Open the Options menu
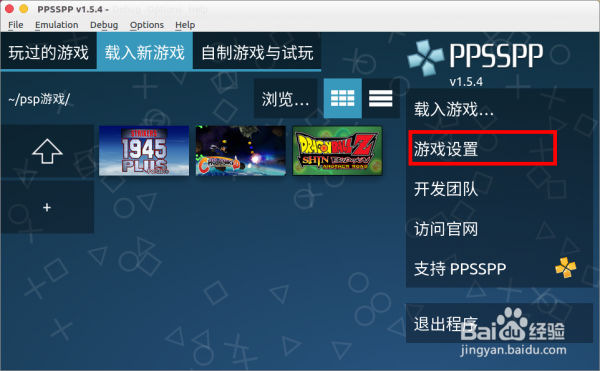Image resolution: width=600 pixels, height=371 pixels. tap(147, 25)
